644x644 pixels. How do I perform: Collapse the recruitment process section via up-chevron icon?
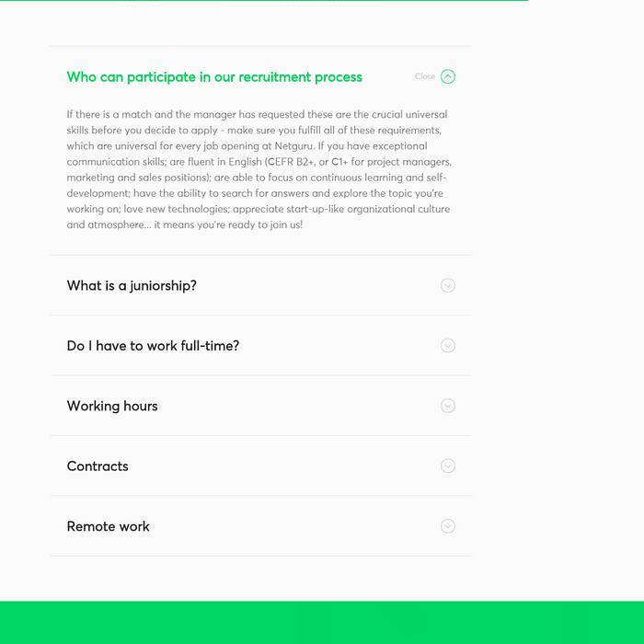point(448,76)
